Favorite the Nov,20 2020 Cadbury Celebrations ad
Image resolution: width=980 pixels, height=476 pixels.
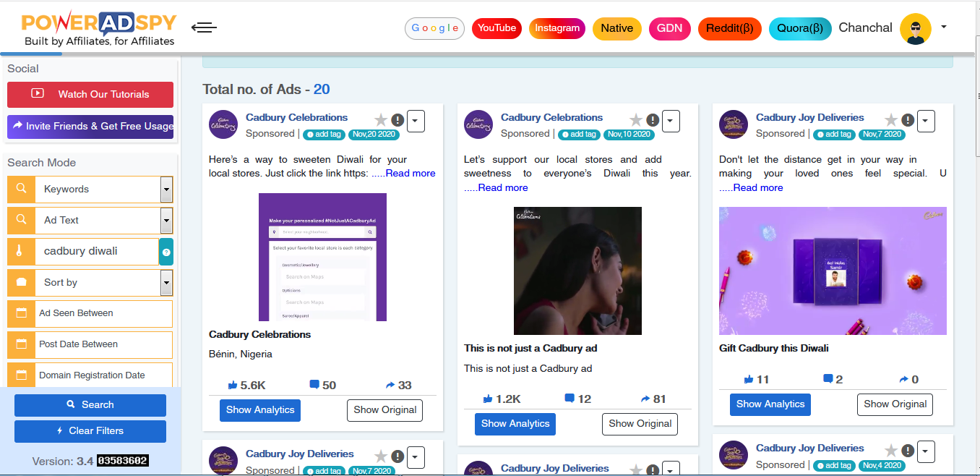point(381,119)
